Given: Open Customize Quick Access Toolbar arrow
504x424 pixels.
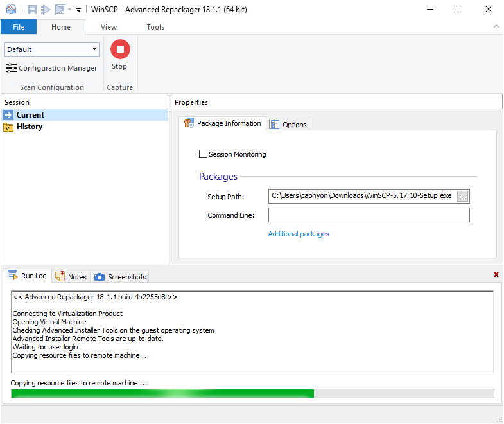Looking at the screenshot, I should (78, 10).
